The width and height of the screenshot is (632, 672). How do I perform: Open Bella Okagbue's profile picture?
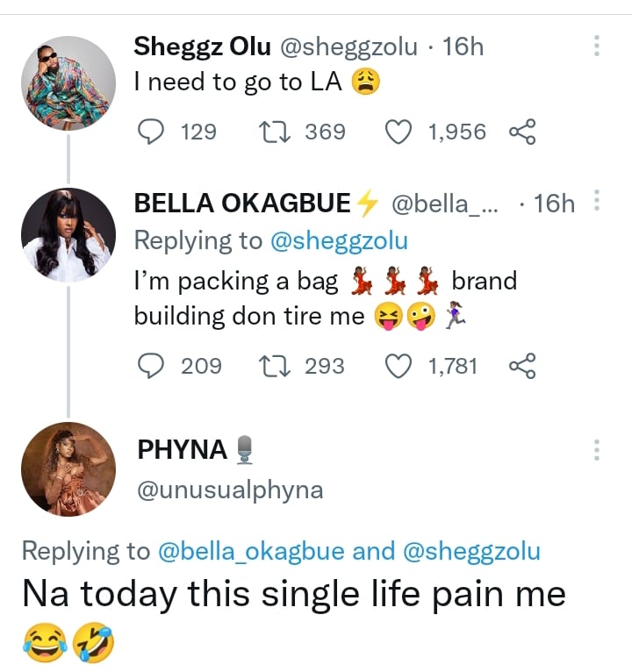68,234
